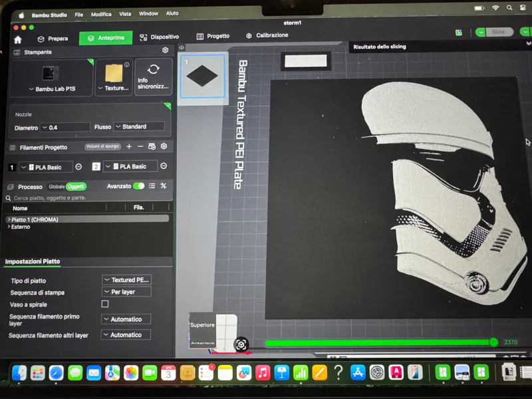This screenshot has width=532, height=399.
Task: Remove a filament with the minus icon
Action: [x=140, y=146]
